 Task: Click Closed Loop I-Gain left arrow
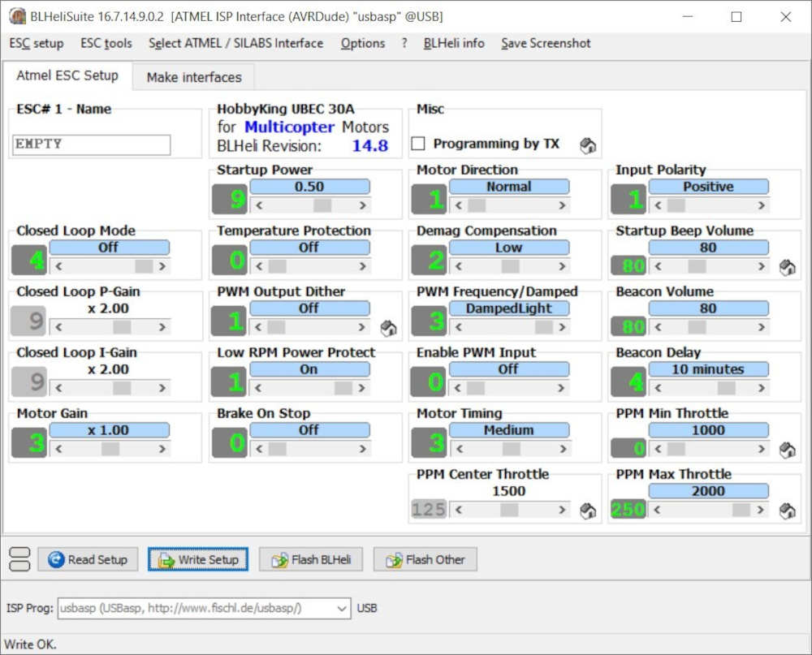[x=58, y=388]
